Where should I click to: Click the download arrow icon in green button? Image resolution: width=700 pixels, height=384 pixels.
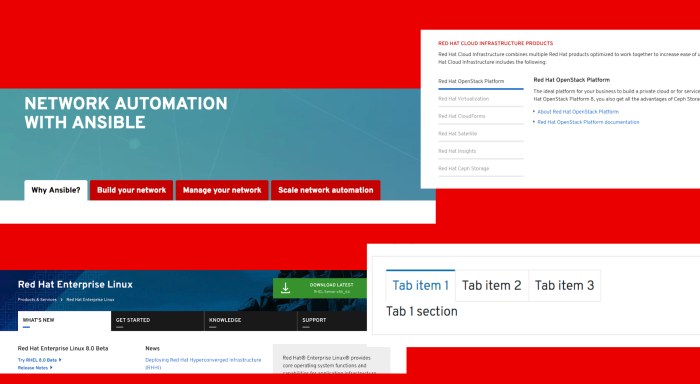click(285, 288)
